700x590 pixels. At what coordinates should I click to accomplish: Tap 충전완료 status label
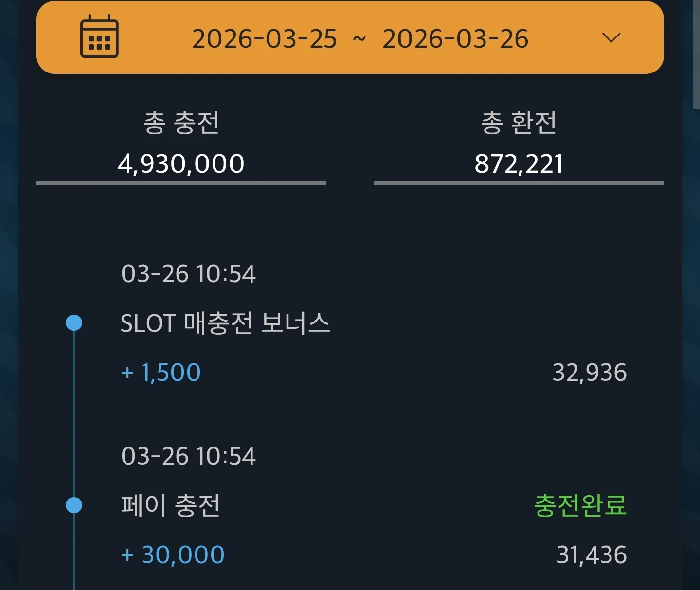click(580, 505)
